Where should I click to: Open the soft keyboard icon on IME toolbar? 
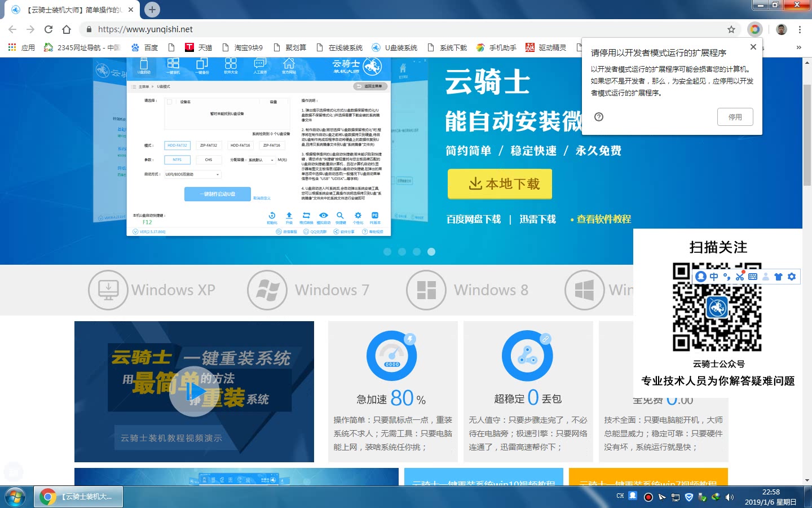click(753, 277)
